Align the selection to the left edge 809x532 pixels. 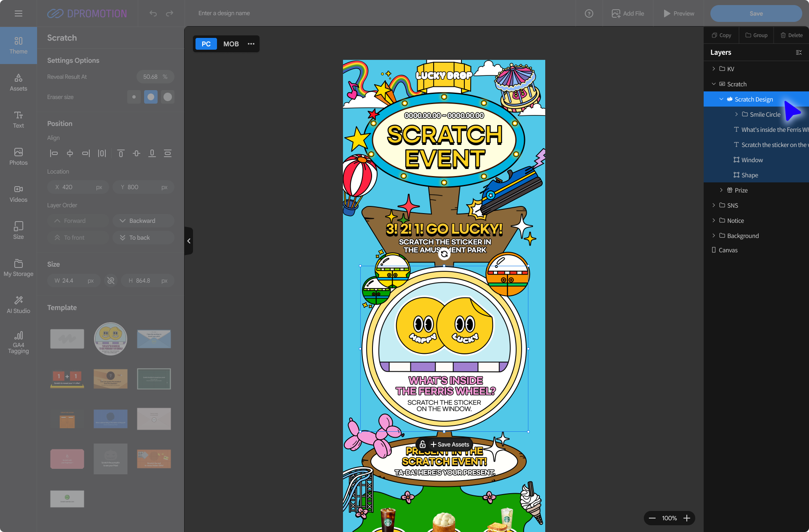point(54,153)
